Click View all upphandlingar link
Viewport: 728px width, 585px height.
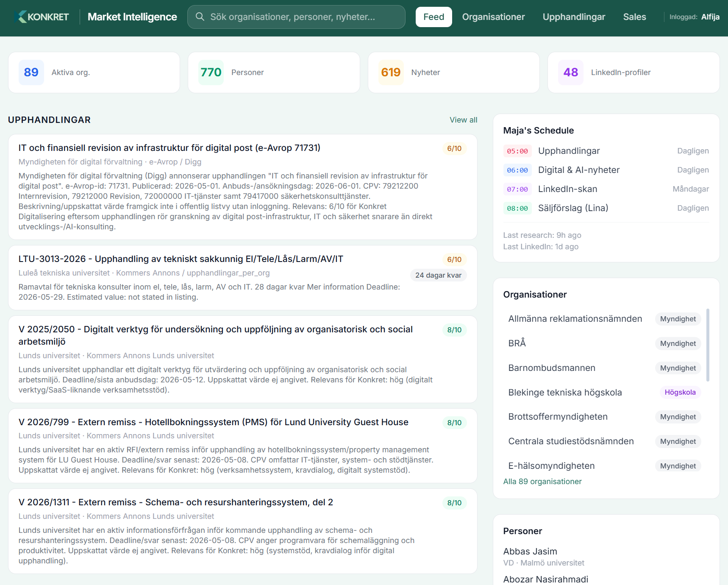coord(463,120)
